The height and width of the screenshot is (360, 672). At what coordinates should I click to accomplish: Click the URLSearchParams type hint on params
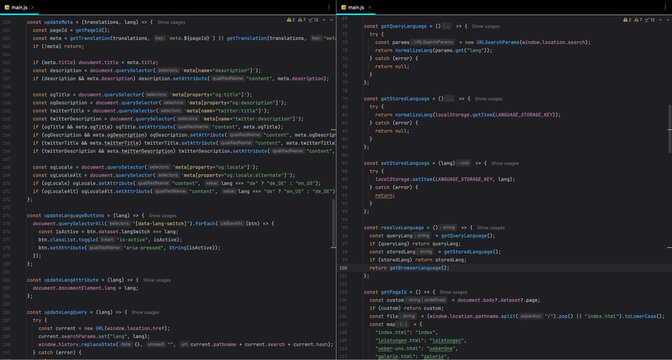pyautogui.click(x=433, y=42)
